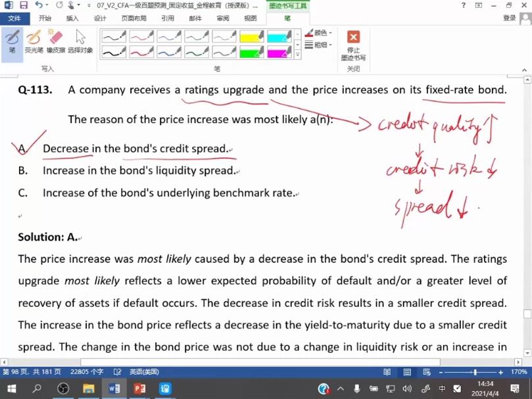This screenshot has width=532, height=399.
Task: Open the Windows Start menu
Action: tap(12, 388)
